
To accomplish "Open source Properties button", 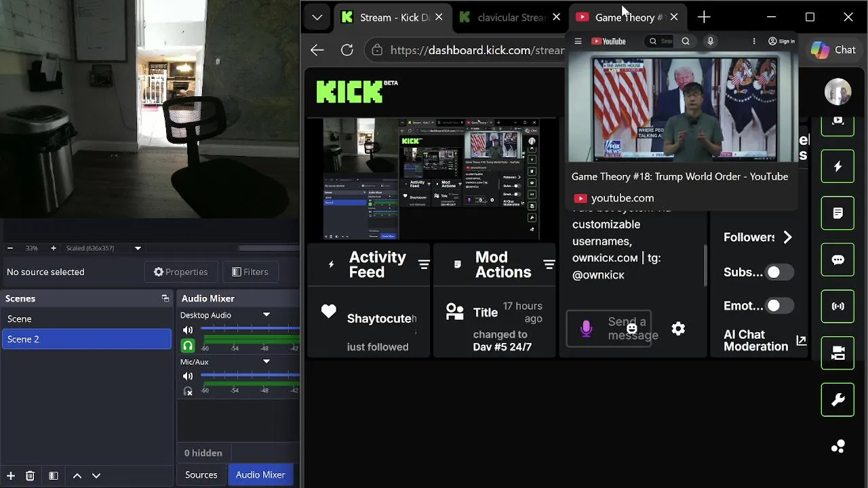I will (x=180, y=272).
